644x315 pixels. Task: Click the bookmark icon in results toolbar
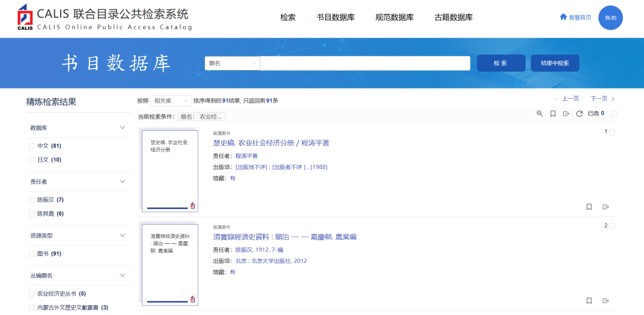pos(553,113)
